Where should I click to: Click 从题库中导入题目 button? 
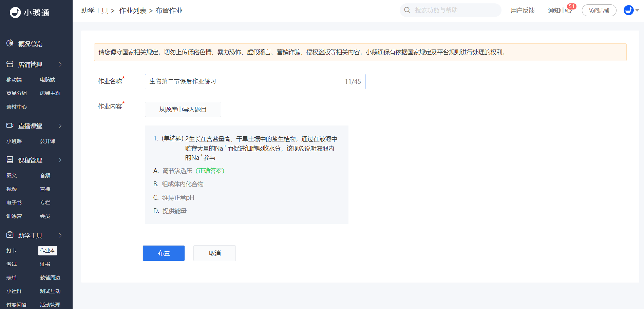183,110
